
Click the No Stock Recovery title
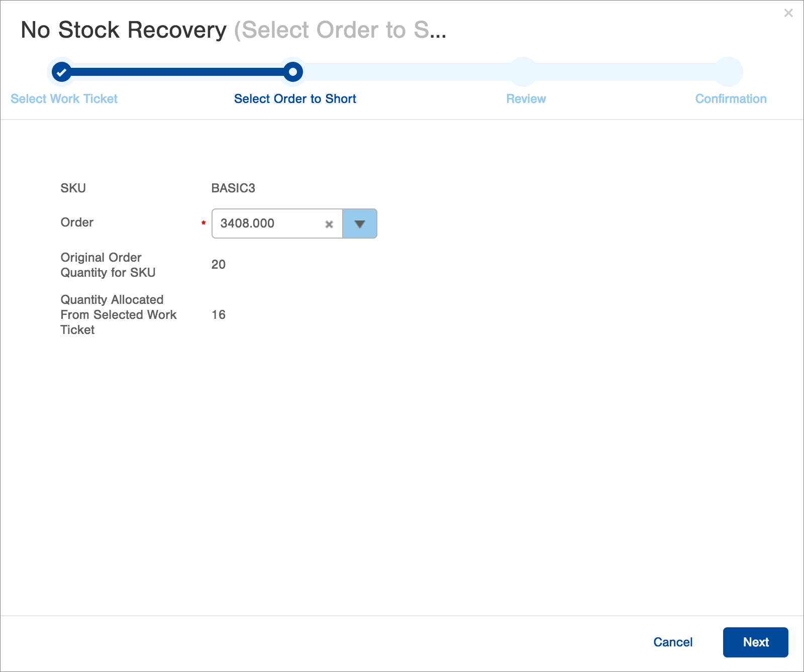(x=124, y=30)
